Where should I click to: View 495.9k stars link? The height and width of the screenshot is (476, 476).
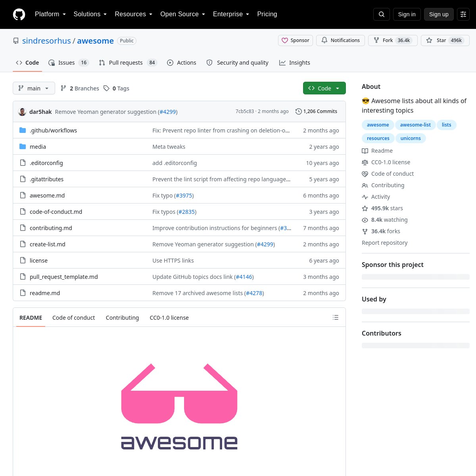[x=382, y=208]
